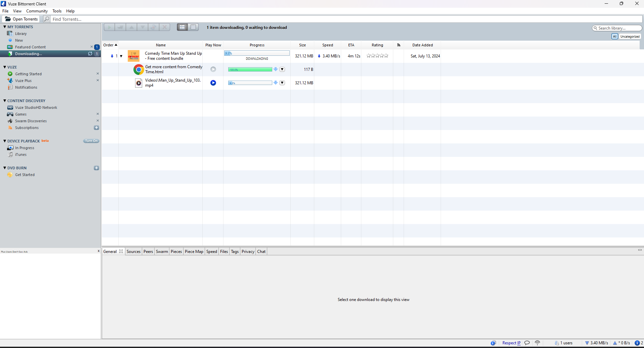644x348 pixels.
Task: Open iTunes under Device Playback
Action: click(21, 155)
